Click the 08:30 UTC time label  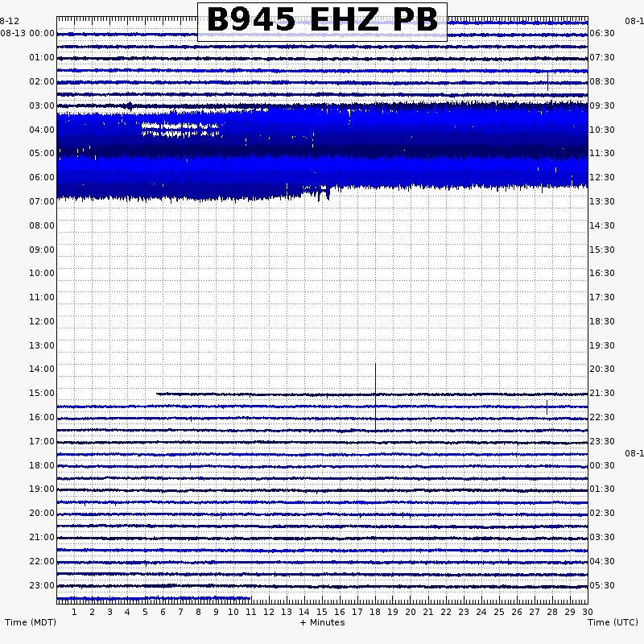coord(602,82)
